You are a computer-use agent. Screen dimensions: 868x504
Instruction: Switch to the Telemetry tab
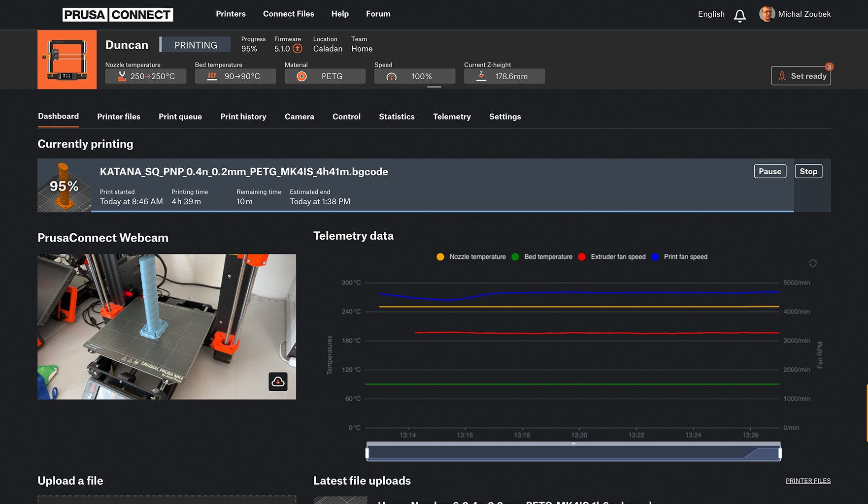point(452,117)
